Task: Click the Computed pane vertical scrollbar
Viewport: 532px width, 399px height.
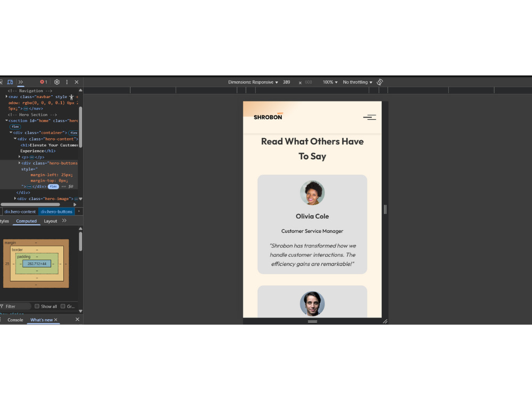Action: [80, 242]
